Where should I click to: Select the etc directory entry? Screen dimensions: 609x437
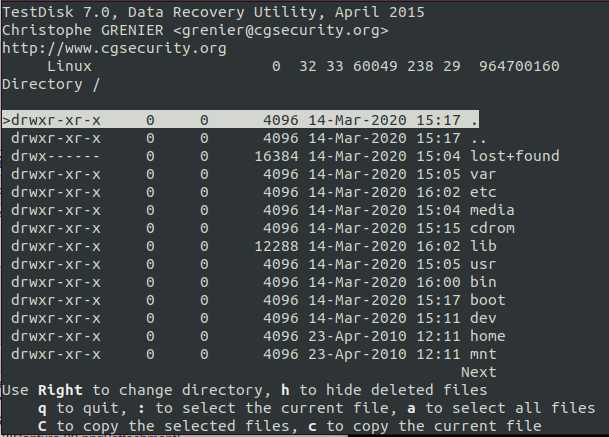click(x=483, y=192)
